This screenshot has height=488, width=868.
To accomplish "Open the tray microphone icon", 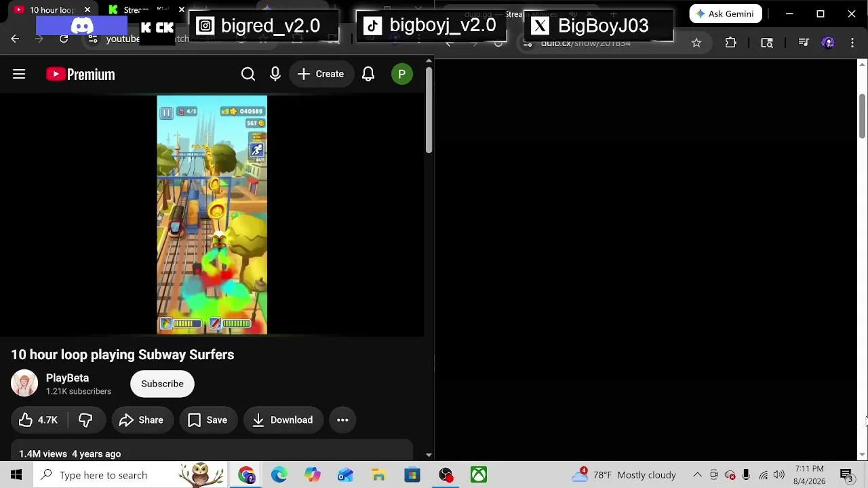I will point(746,475).
